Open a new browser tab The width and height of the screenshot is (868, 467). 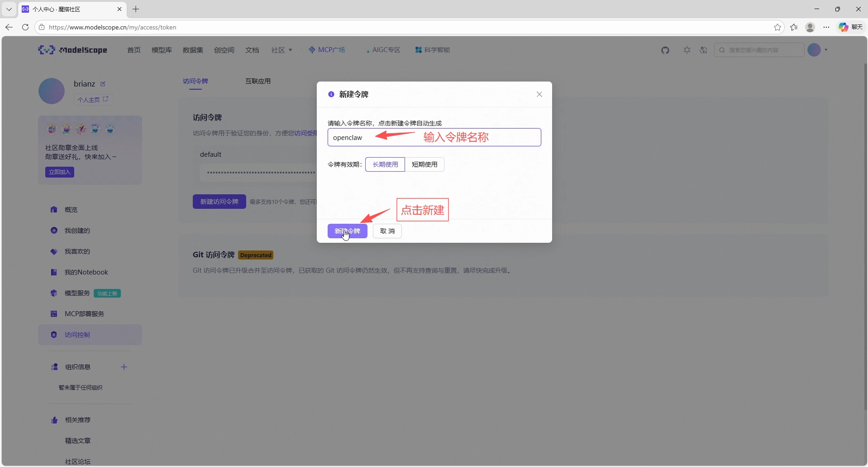[136, 9]
